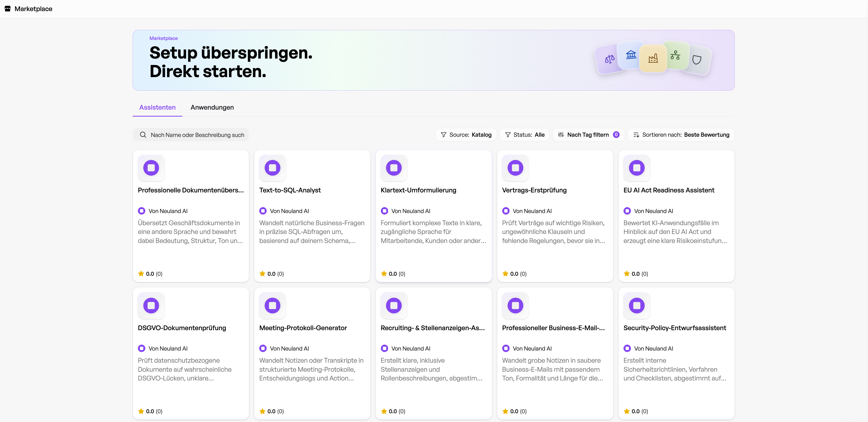Click the Vertrags-Erstprüfung assistant icon

tap(515, 168)
